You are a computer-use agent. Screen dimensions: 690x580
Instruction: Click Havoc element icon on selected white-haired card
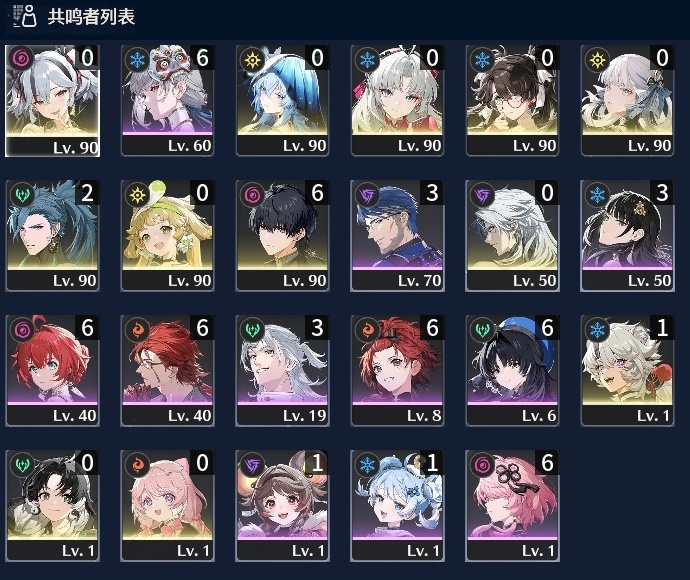pyautogui.click(x=20, y=58)
